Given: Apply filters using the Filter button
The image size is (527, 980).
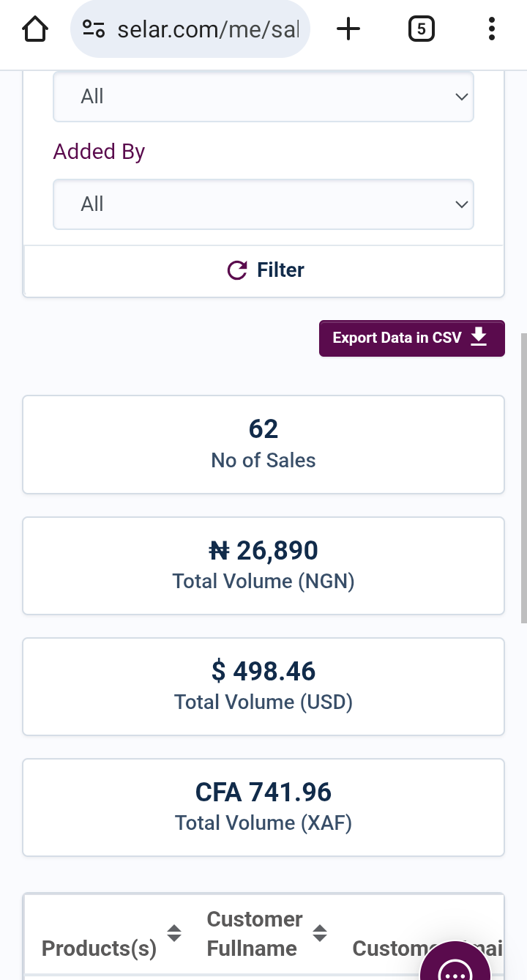Looking at the screenshot, I should tap(263, 270).
